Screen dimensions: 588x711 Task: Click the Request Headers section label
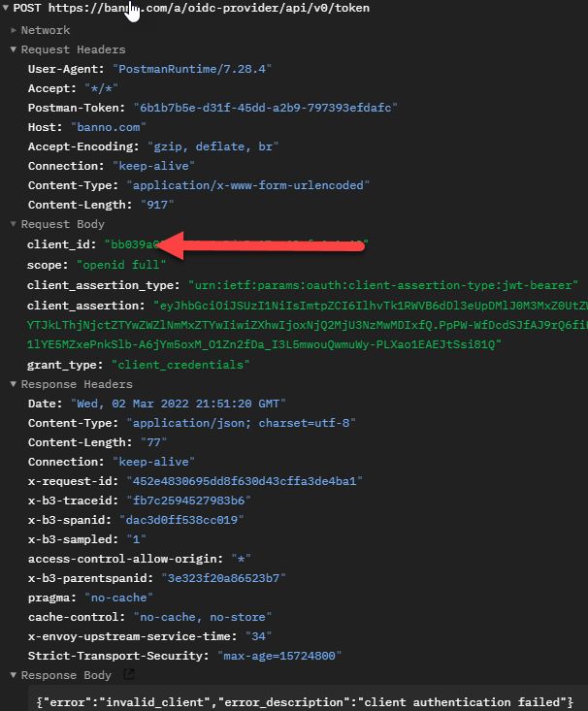74,49
